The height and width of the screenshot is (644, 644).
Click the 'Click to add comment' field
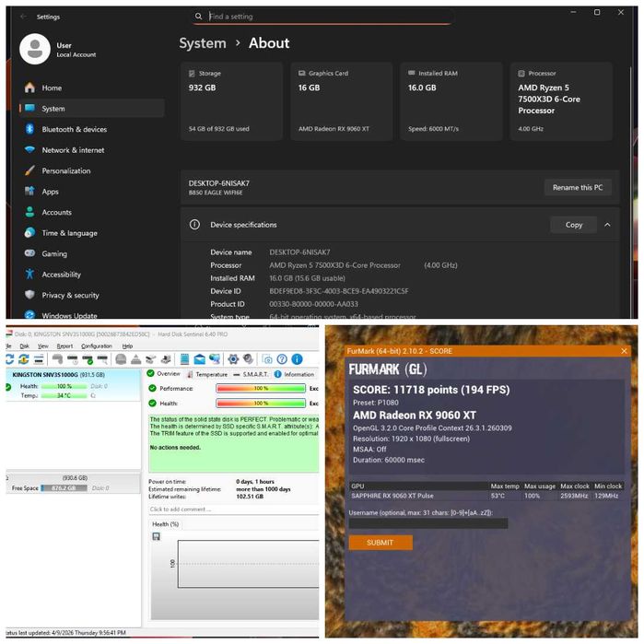tap(233, 509)
